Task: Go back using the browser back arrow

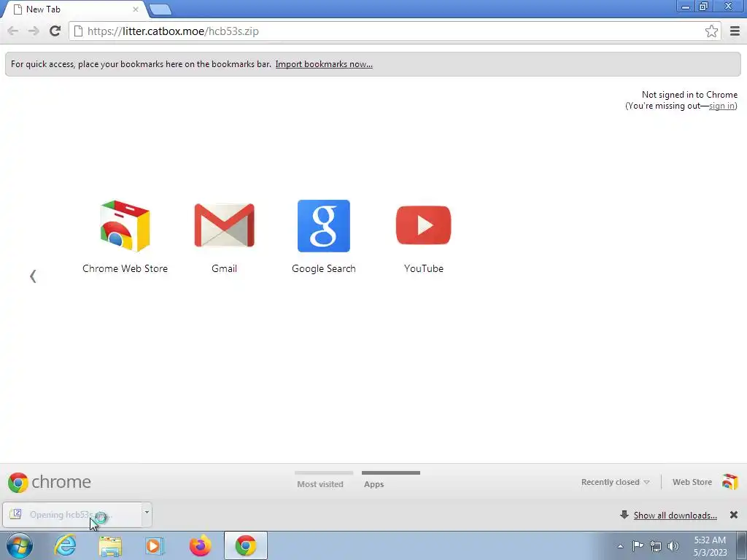Action: tap(13, 31)
